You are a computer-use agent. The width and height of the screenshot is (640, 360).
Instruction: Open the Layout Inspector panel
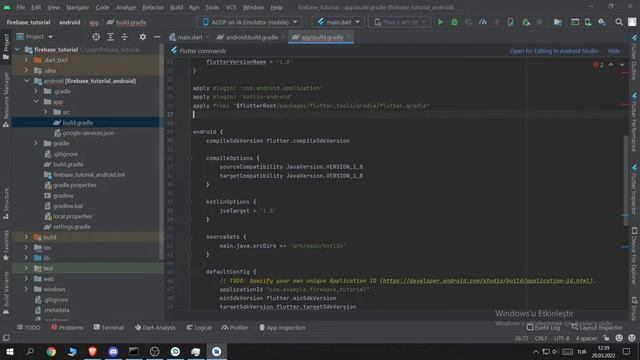click(x=597, y=327)
